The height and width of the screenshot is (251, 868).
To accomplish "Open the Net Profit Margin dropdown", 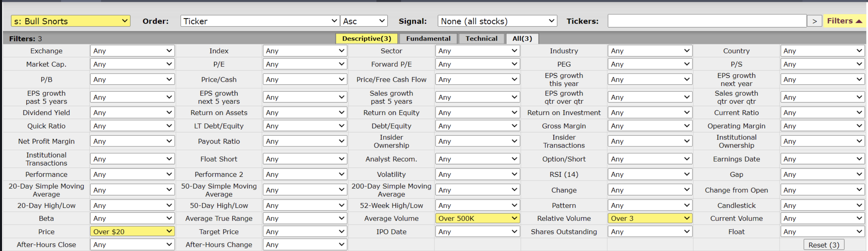I will [132, 141].
